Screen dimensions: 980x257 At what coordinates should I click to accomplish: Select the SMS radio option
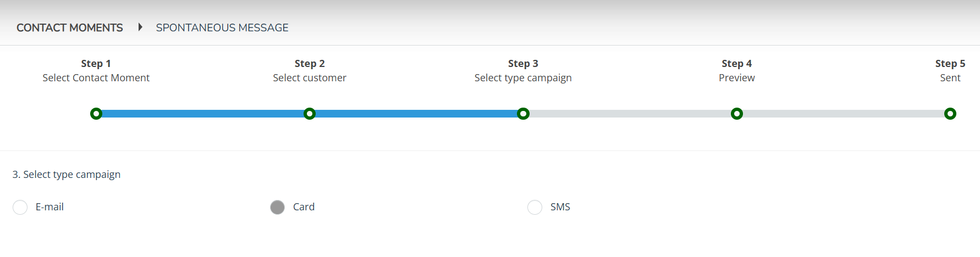click(535, 207)
